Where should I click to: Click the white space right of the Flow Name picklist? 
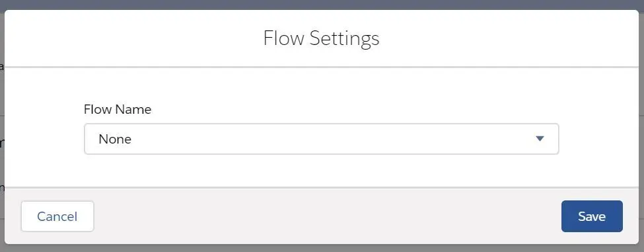[599, 139]
